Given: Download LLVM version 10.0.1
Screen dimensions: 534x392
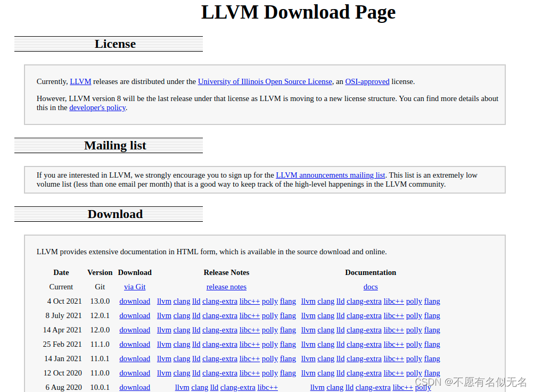Looking at the screenshot, I should click(x=135, y=387).
